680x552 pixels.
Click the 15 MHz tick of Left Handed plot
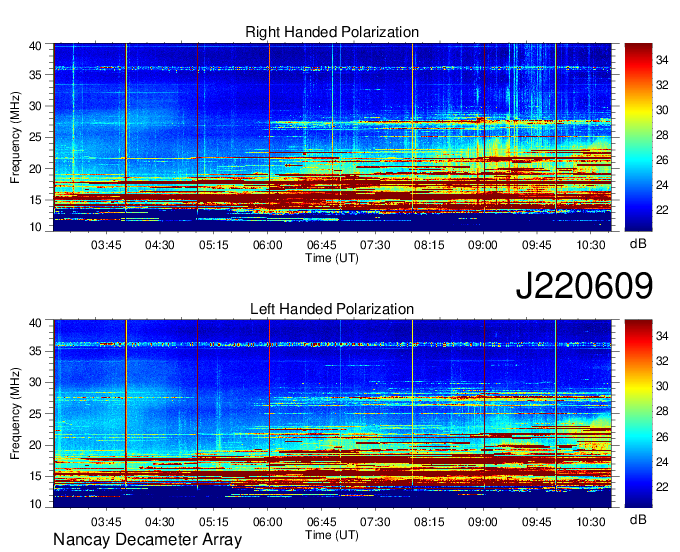35,477
